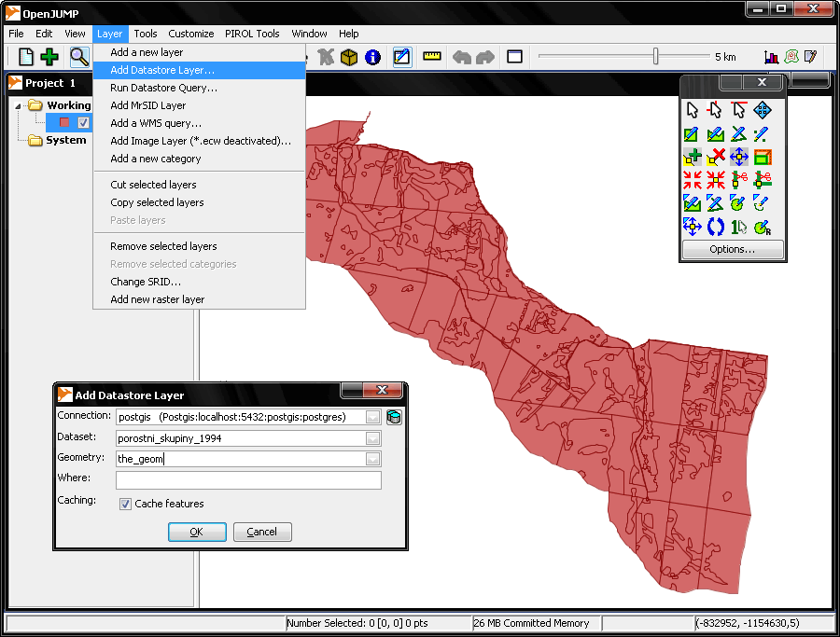Choose Add MrSID Layer menu item
The height and width of the screenshot is (637, 840).
[x=200, y=105]
